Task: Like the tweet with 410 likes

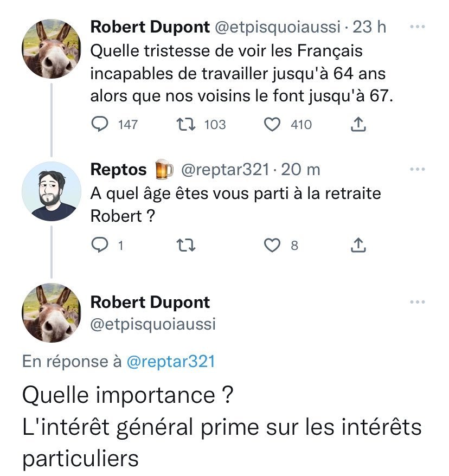Action: (x=272, y=125)
